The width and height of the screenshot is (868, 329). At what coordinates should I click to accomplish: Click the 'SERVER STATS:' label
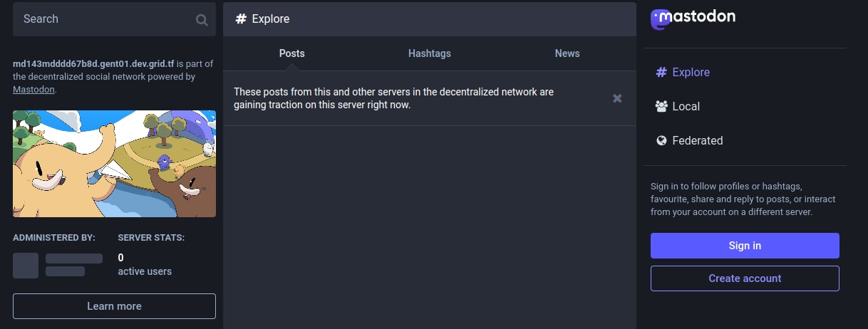coord(151,237)
